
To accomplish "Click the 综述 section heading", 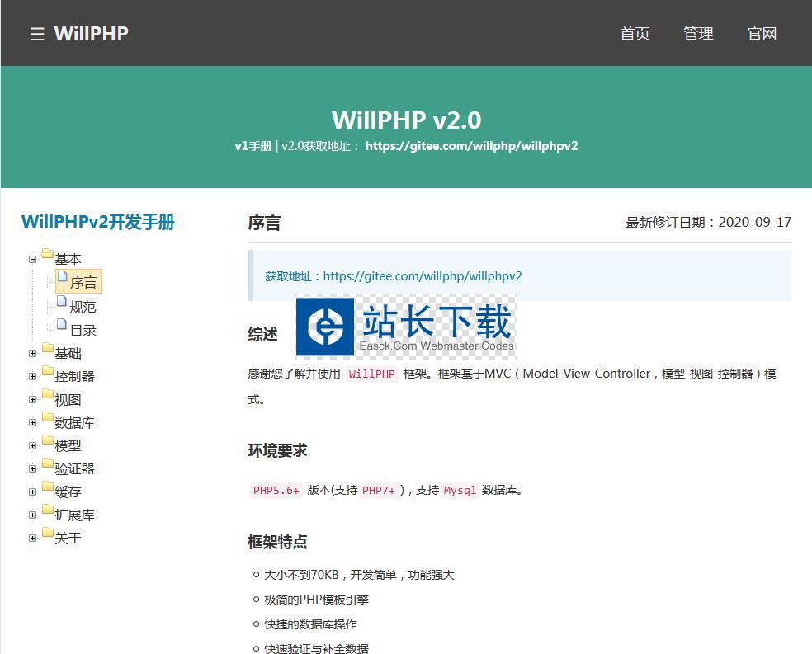I will (x=263, y=334).
